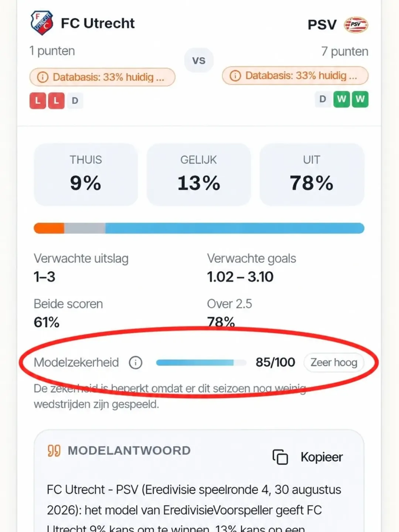The height and width of the screenshot is (532, 399).
Task: Expand PSV's truncated Databasis 33% label
Action: tap(295, 76)
